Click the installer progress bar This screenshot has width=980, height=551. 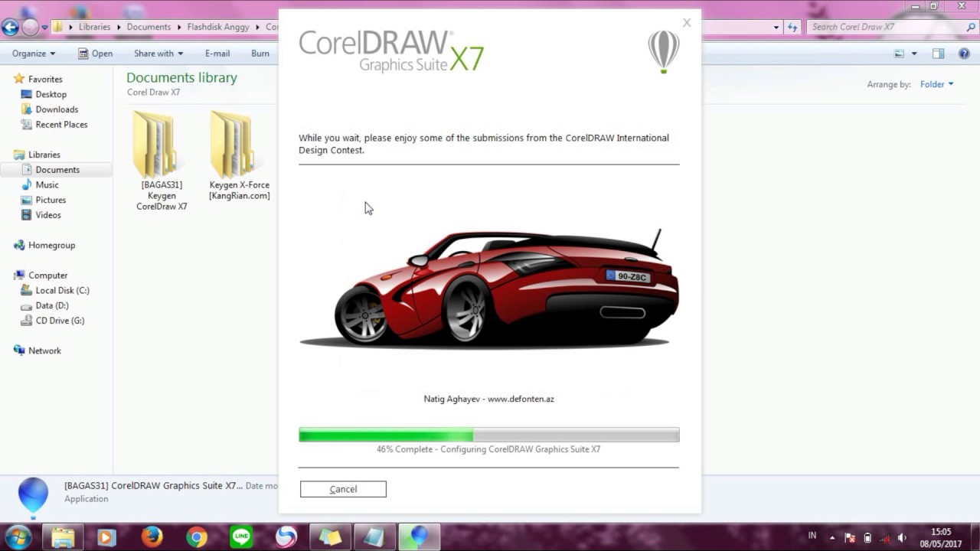pyautogui.click(x=488, y=435)
